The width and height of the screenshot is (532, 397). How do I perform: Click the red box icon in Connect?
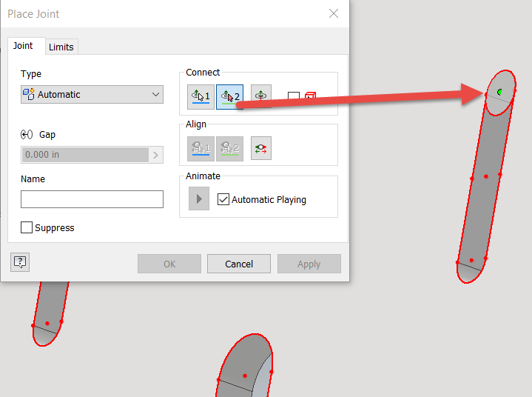(x=311, y=95)
